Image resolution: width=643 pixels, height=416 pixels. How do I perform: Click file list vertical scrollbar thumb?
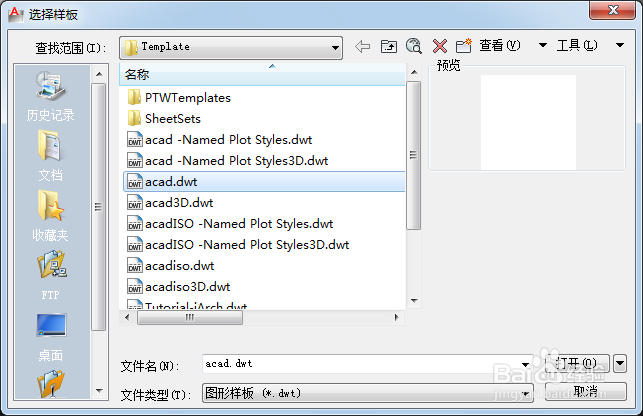pos(414,155)
